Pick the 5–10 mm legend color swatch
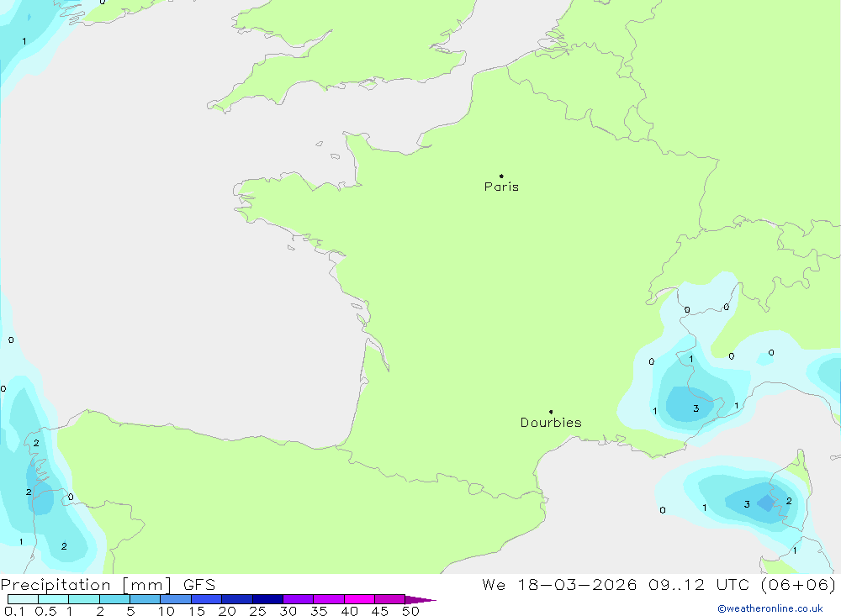This screenshot has height=616, width=841. [145, 599]
